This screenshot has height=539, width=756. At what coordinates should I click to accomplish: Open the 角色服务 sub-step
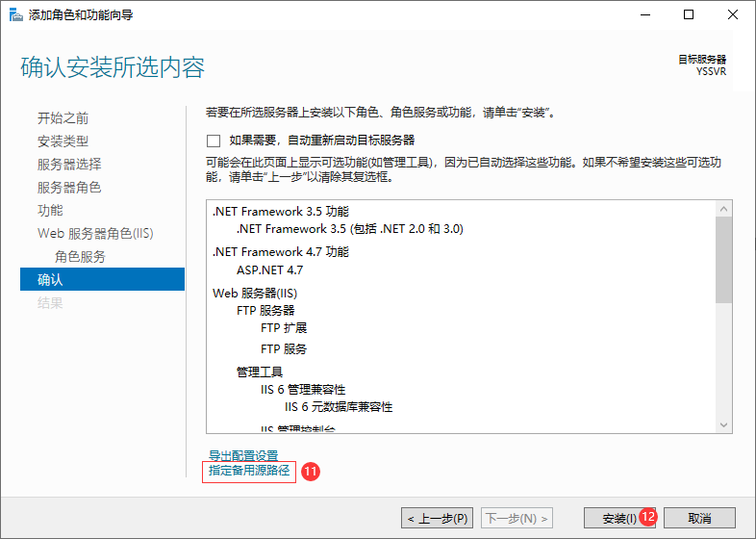[80, 257]
